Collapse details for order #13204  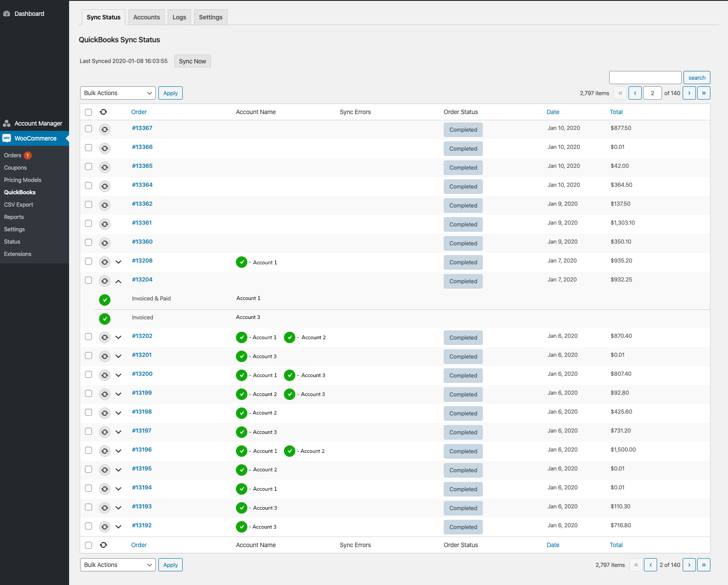click(118, 281)
